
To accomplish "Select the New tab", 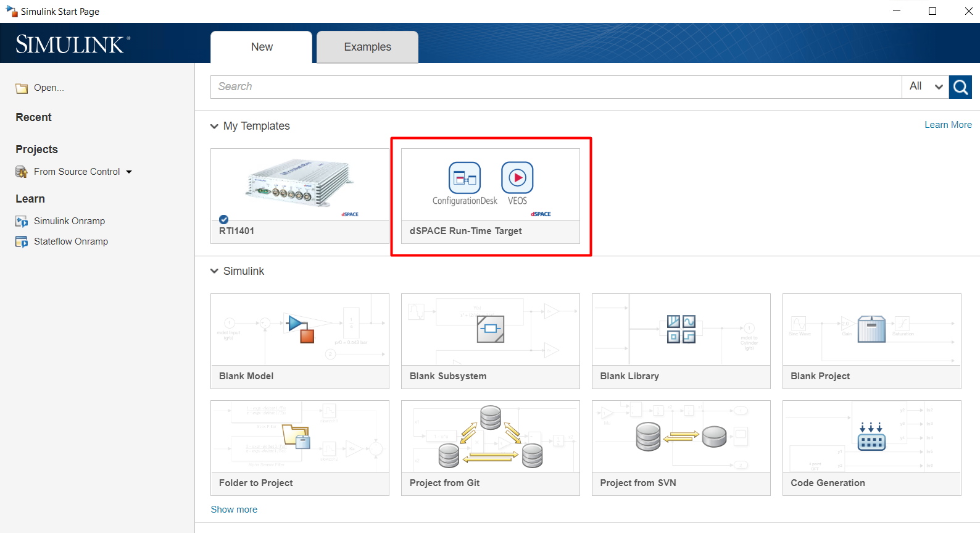I will [262, 47].
